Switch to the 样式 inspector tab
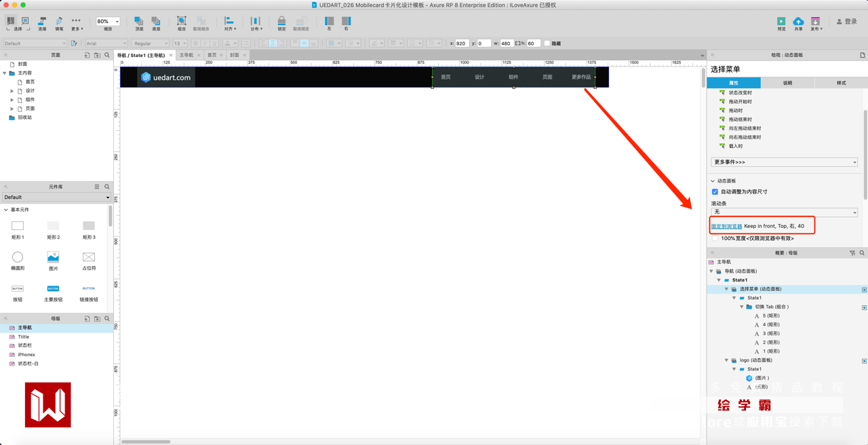 [x=841, y=83]
